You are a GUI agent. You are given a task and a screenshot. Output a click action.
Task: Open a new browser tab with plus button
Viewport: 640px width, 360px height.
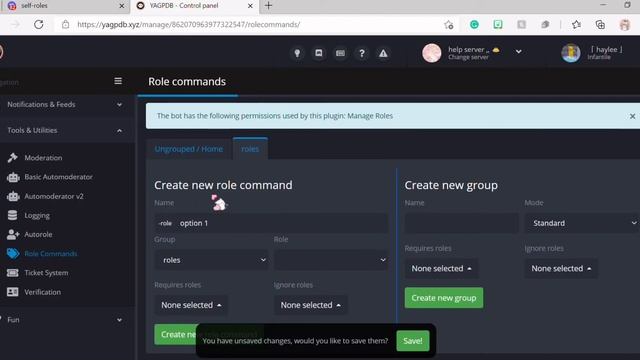point(268,6)
